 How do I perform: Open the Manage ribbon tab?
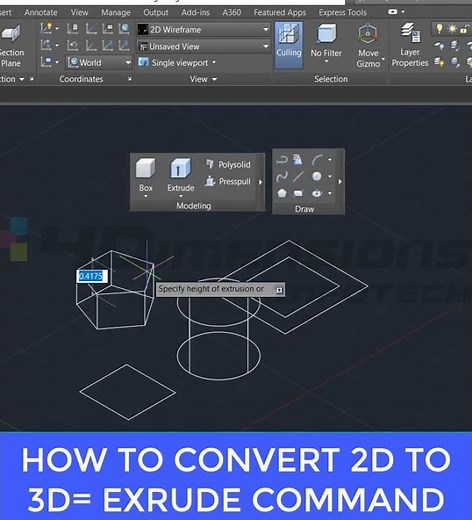click(x=116, y=12)
